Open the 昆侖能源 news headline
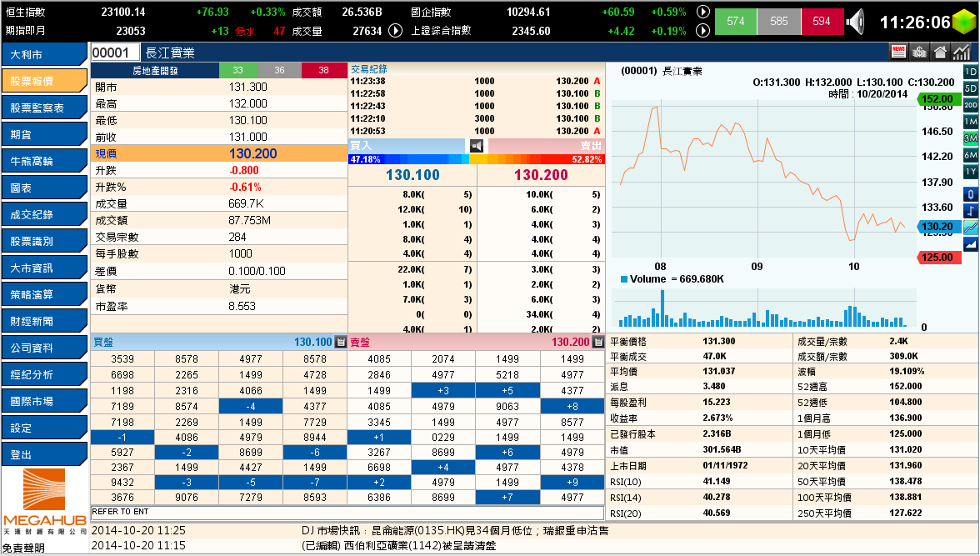Screen dimensions: 980x556 [456, 530]
